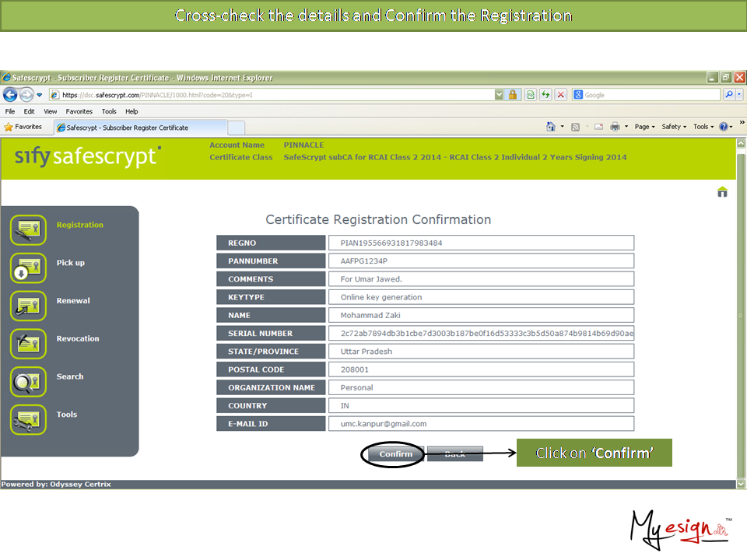This screenshot has height=560, width=747.
Task: Open the View menu
Action: point(50,111)
